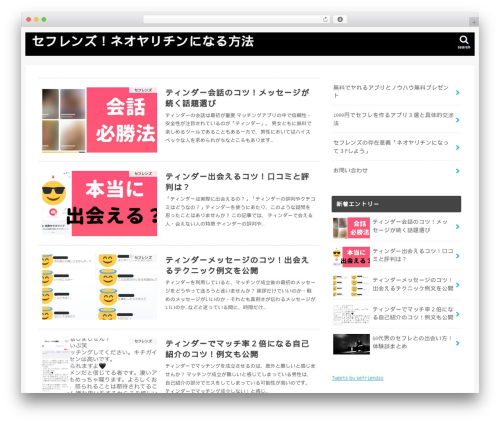
Task: Click the 新着エントリー section header
Action: (x=396, y=204)
